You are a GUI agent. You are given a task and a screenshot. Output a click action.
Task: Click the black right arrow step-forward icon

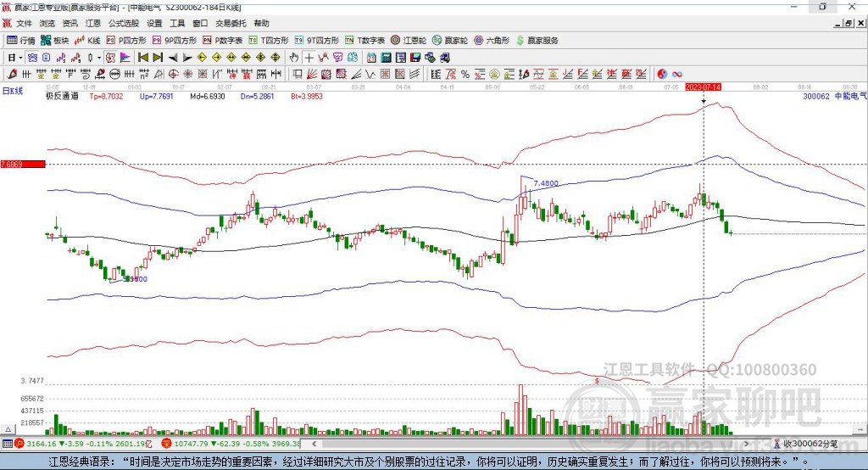(187, 58)
